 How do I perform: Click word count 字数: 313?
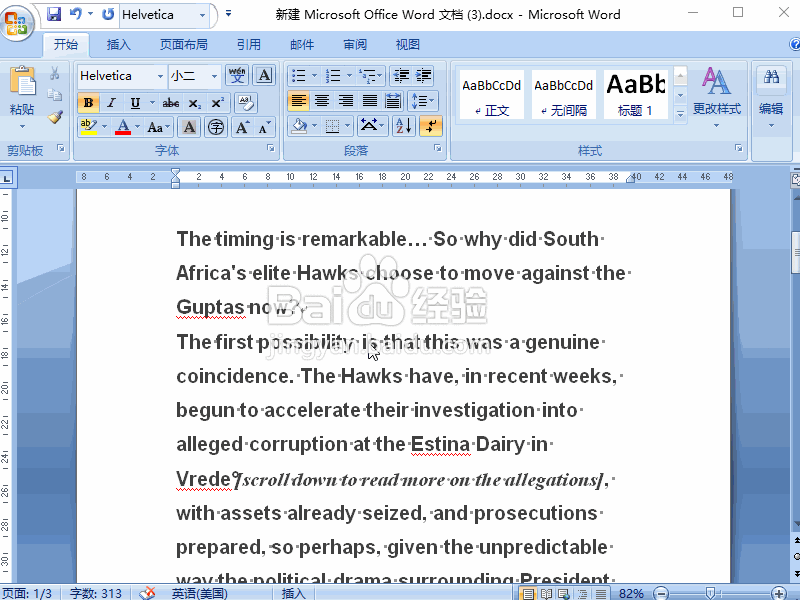pos(96,593)
